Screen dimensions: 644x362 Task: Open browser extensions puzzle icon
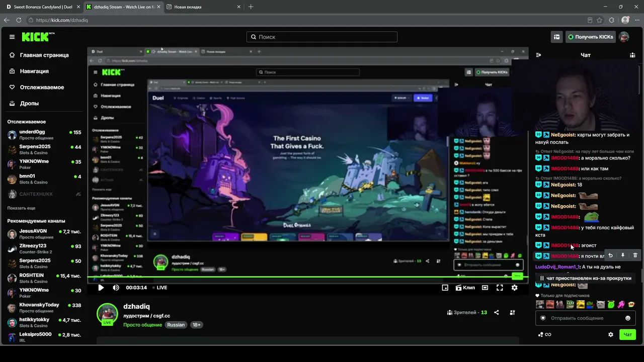click(x=612, y=20)
